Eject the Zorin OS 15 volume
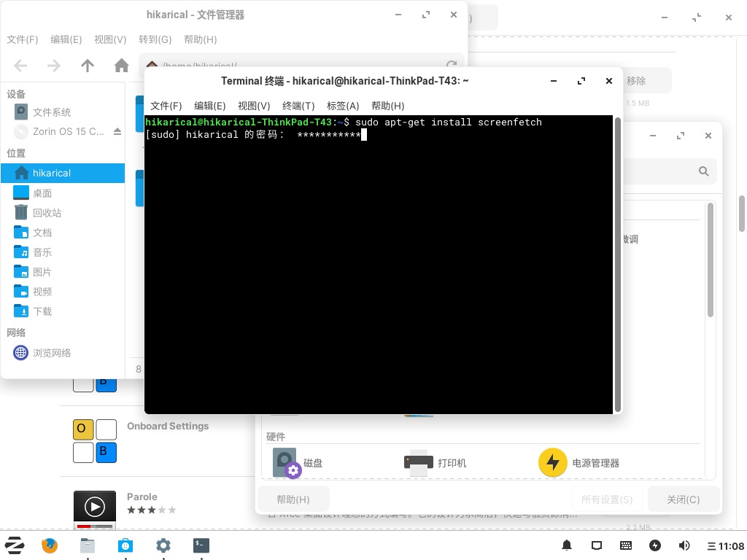This screenshot has height=560, width=747. pyautogui.click(x=117, y=131)
